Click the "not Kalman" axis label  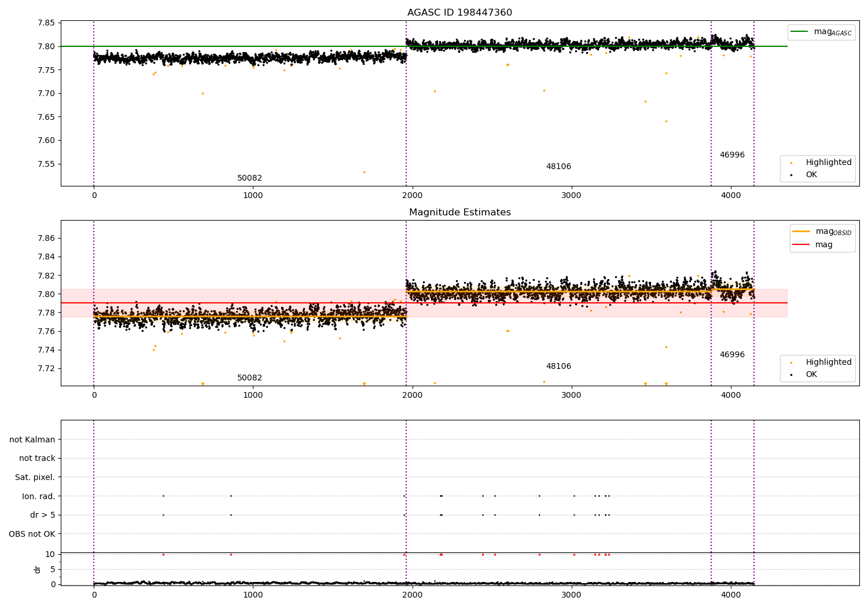[32, 440]
